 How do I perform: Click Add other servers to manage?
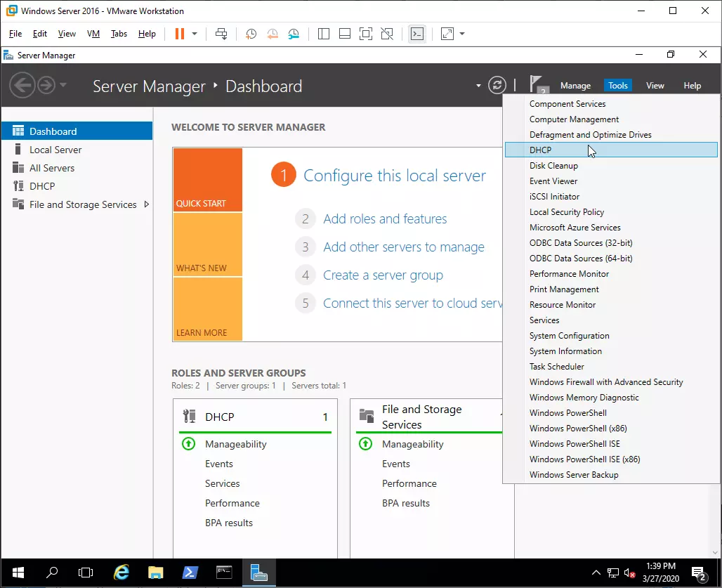point(404,247)
